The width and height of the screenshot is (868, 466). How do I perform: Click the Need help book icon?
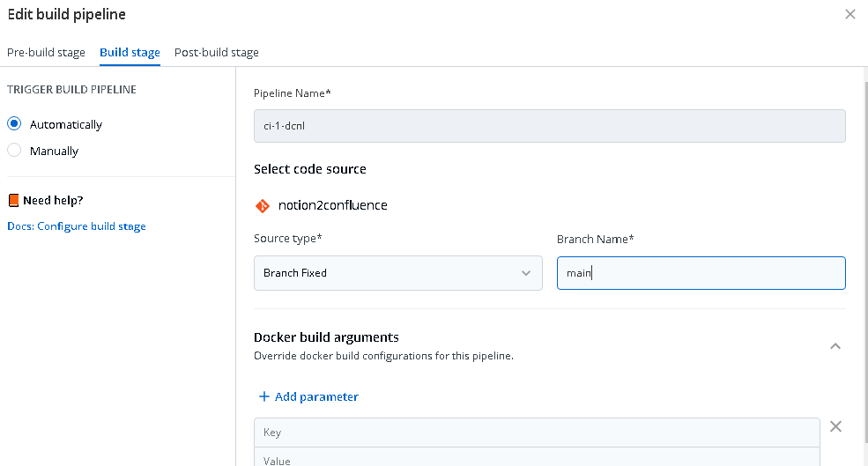pyautogui.click(x=13, y=200)
